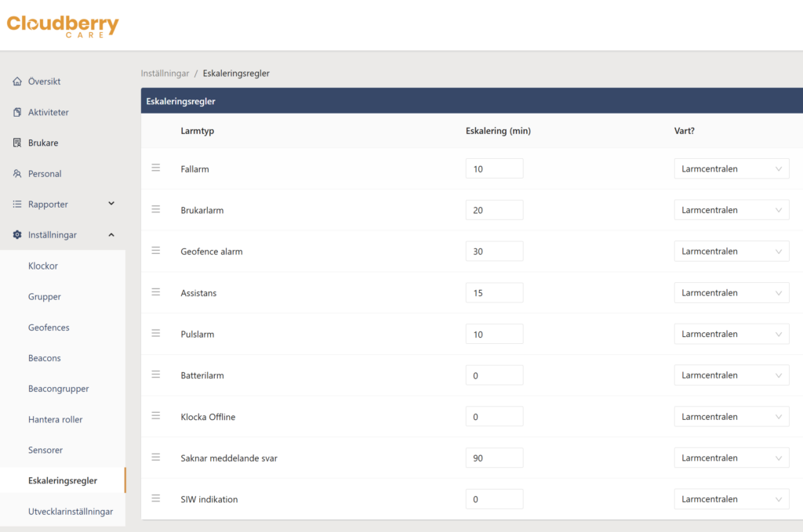Click the drag handle for Brukarlarm row

point(156,209)
